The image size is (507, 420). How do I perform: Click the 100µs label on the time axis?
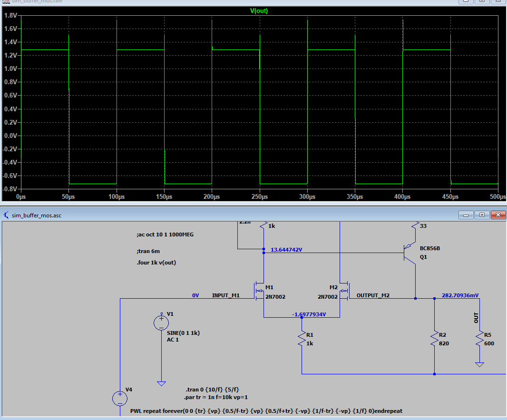117,196
